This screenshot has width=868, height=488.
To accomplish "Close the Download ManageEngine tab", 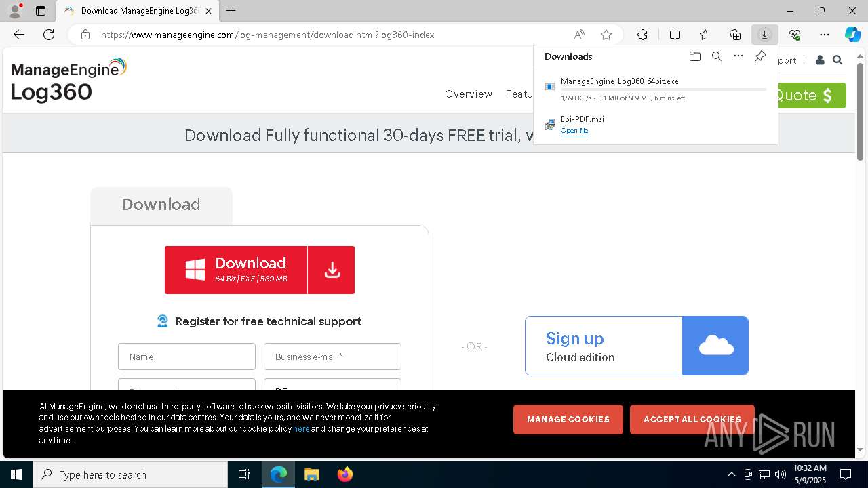I will [x=208, y=11].
